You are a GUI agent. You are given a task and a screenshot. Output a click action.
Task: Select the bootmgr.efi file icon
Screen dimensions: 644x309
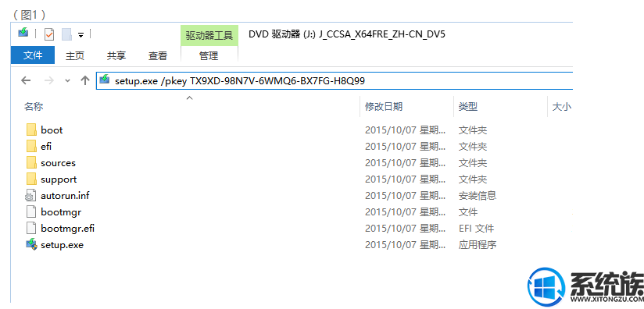point(31,229)
